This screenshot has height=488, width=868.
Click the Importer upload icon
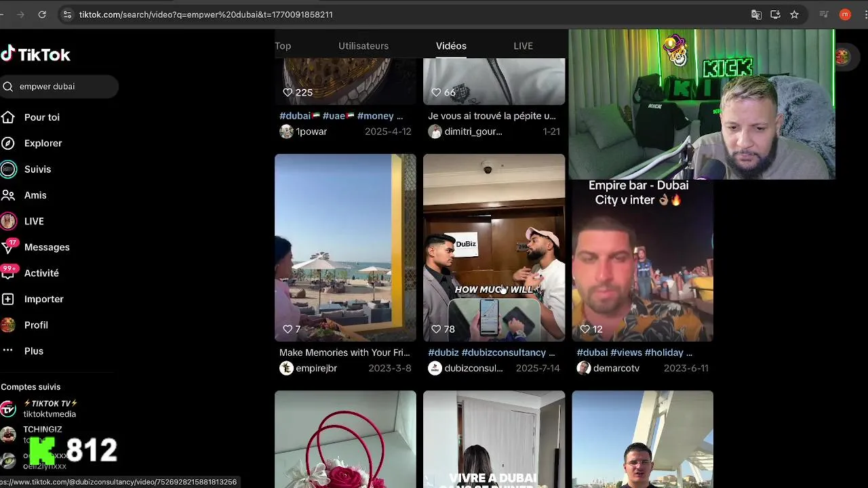click(8, 299)
